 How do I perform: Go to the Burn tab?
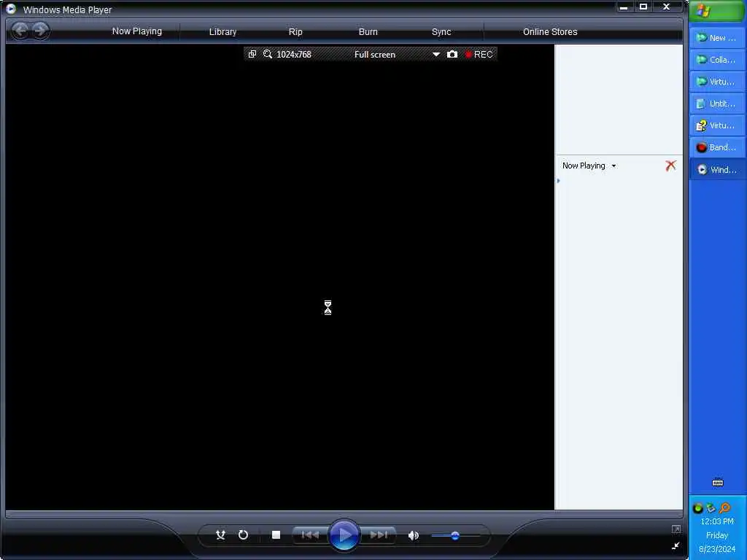point(368,32)
